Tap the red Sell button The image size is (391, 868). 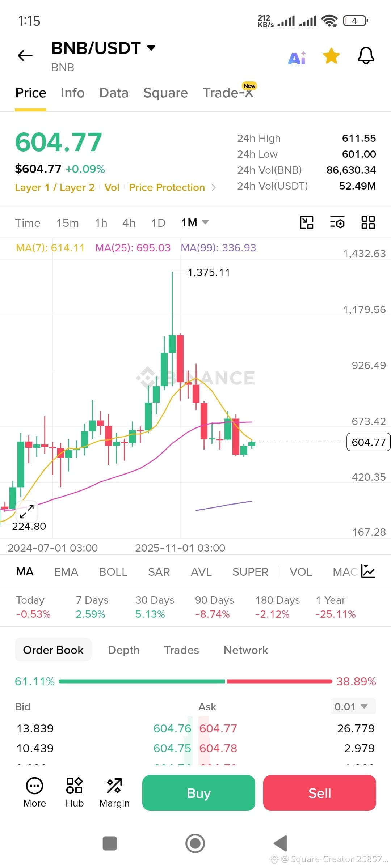coord(320,793)
